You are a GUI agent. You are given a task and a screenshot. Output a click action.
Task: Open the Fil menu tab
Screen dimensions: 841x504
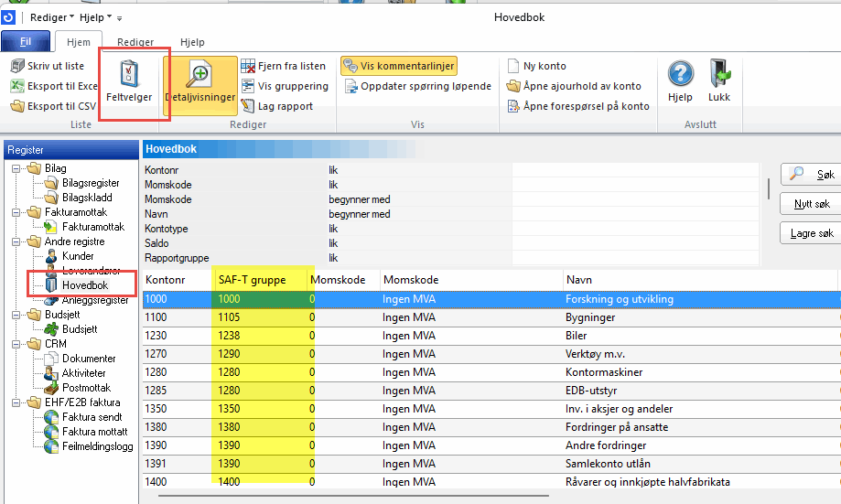coord(26,42)
